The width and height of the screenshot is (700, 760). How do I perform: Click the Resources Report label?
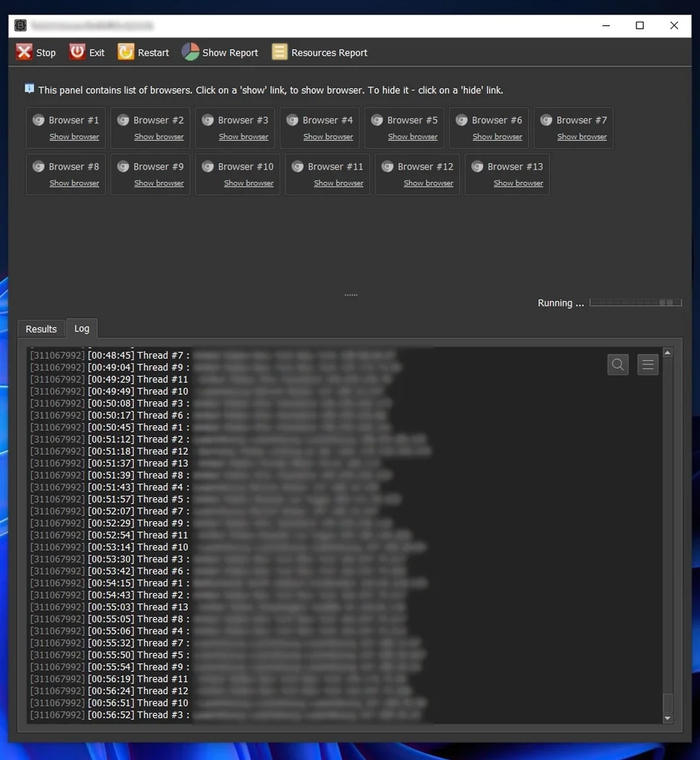[x=329, y=53]
